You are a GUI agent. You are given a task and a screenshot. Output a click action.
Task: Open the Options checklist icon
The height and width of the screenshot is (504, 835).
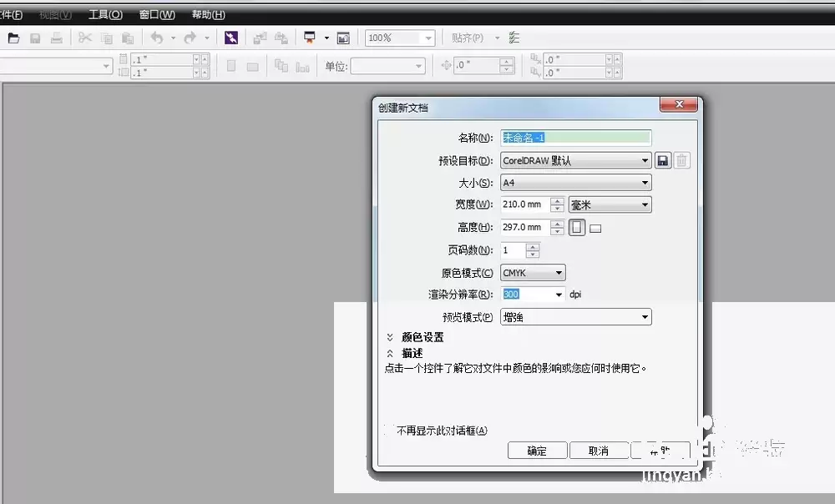click(x=514, y=38)
